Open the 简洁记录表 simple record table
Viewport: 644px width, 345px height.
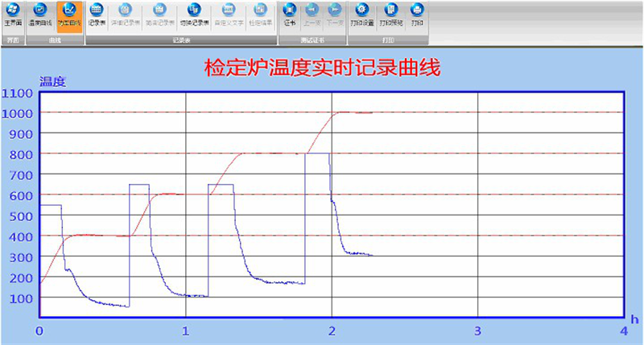tap(159, 14)
